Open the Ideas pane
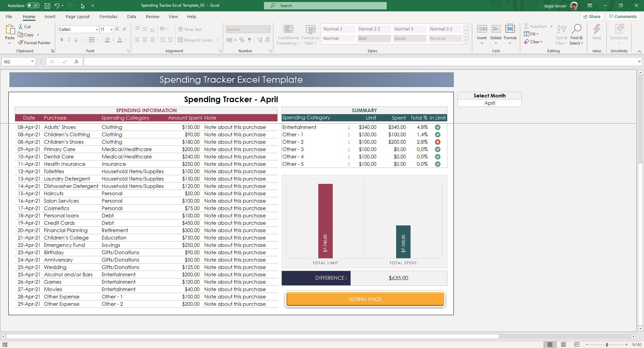Viewport: 644px width, 348px height. (x=597, y=33)
